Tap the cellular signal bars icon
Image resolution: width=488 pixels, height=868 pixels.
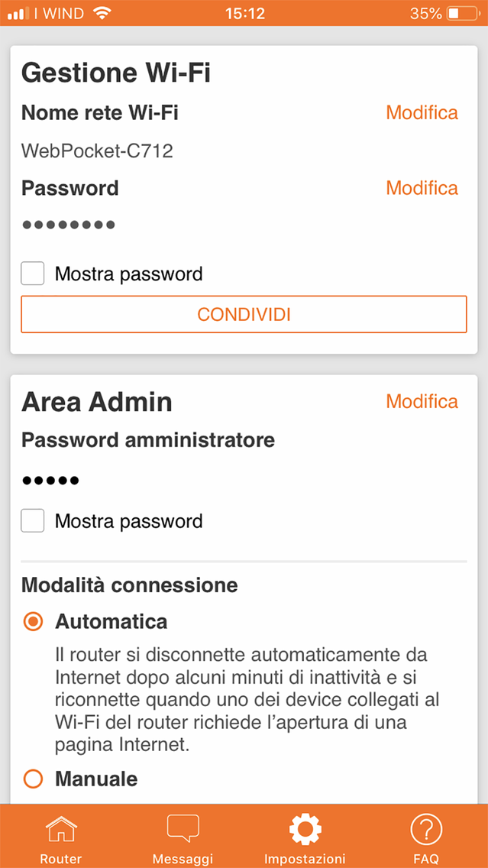(18, 14)
